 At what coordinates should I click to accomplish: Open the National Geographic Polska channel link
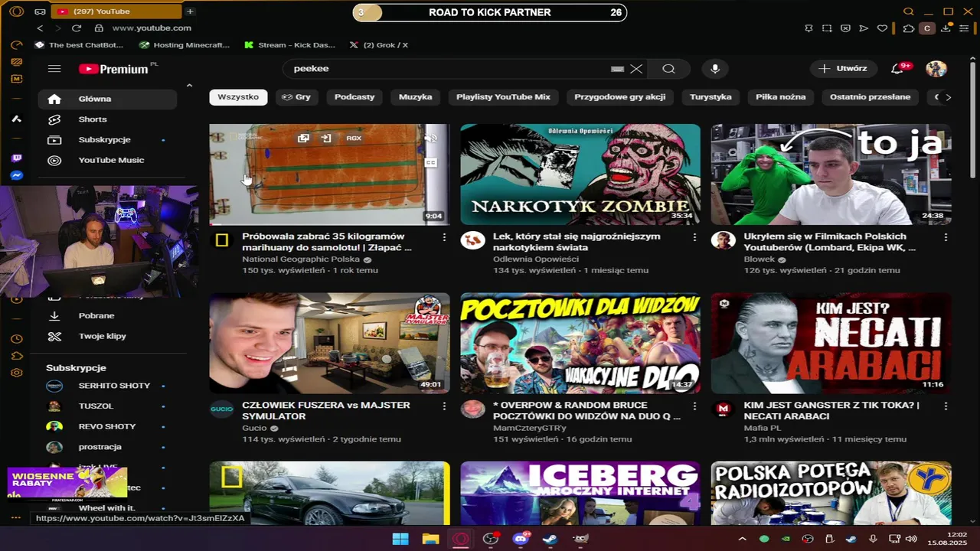(301, 259)
